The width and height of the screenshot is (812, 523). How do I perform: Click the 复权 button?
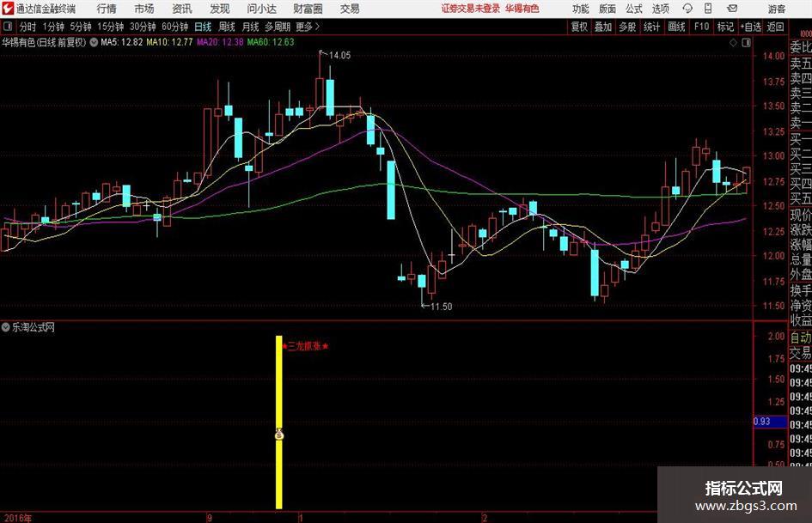579,27
